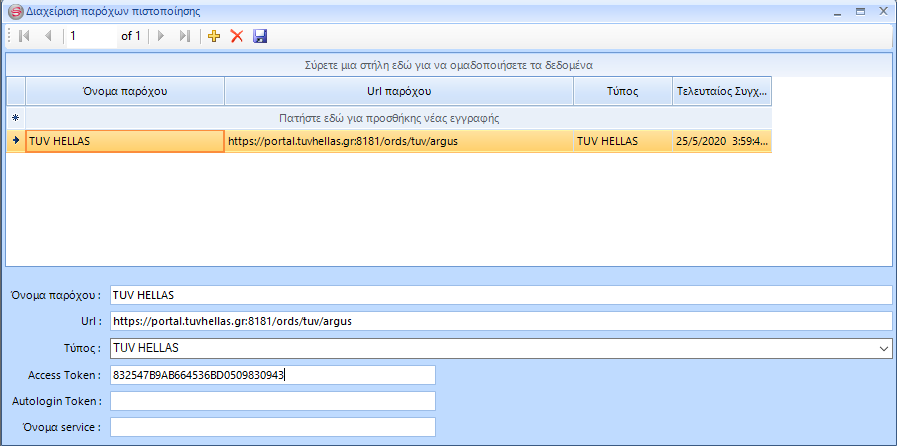Jump to the last record

tap(184, 37)
